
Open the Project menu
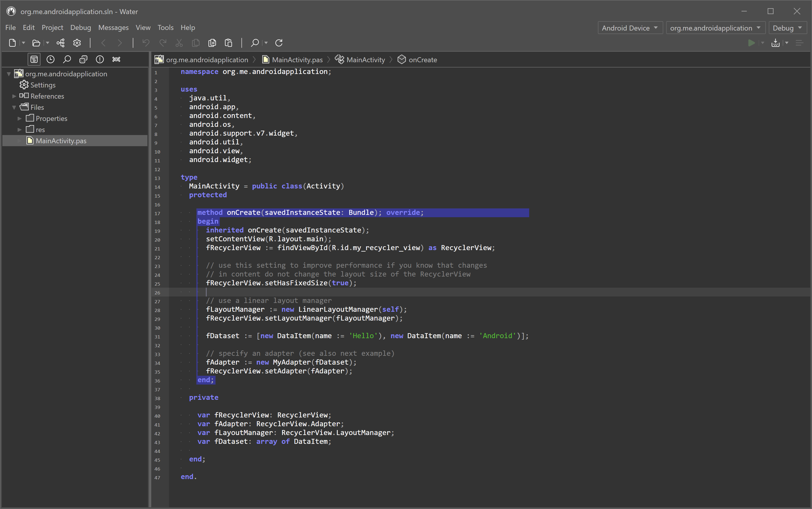[x=52, y=28]
